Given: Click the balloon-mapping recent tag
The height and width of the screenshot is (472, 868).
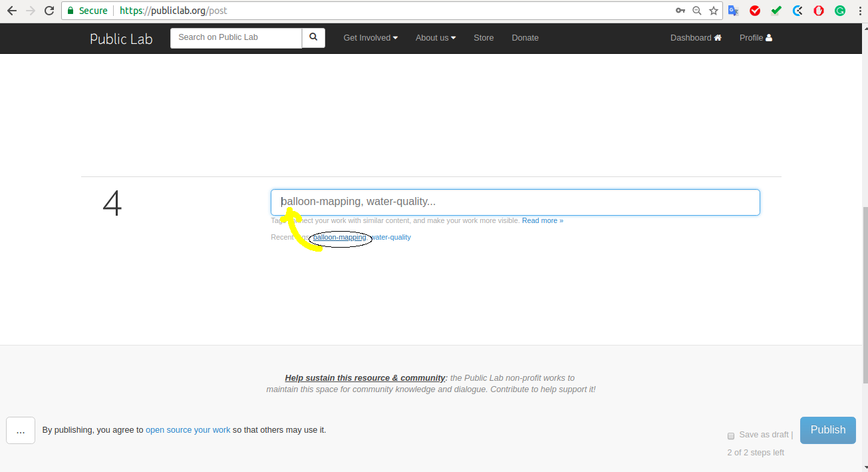Looking at the screenshot, I should point(339,237).
